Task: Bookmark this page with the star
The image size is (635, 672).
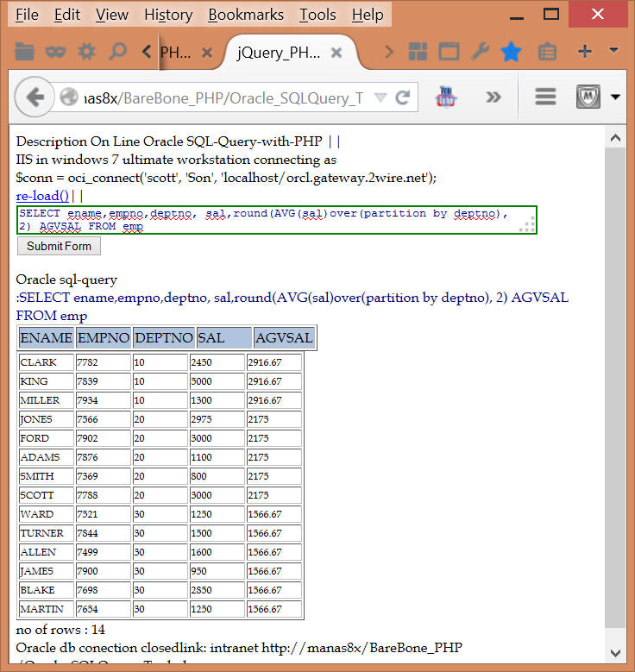Action: 511,52
